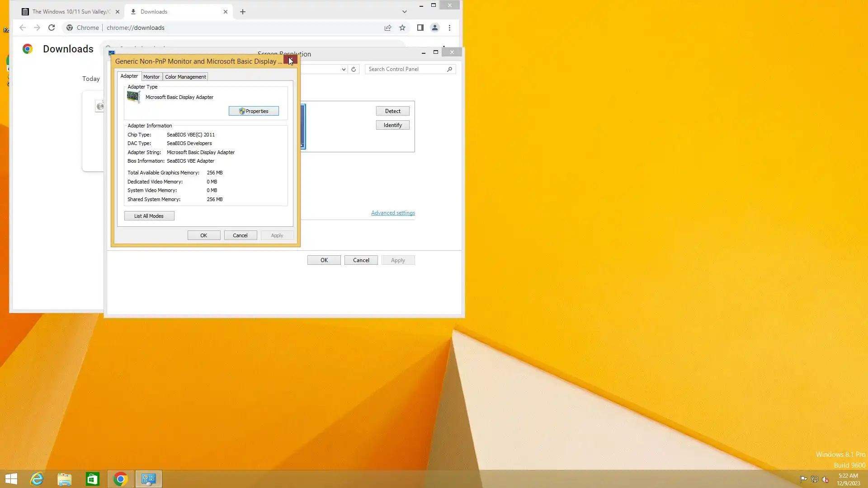This screenshot has width=868, height=488.
Task: Click List All Modes button
Action: point(149,216)
